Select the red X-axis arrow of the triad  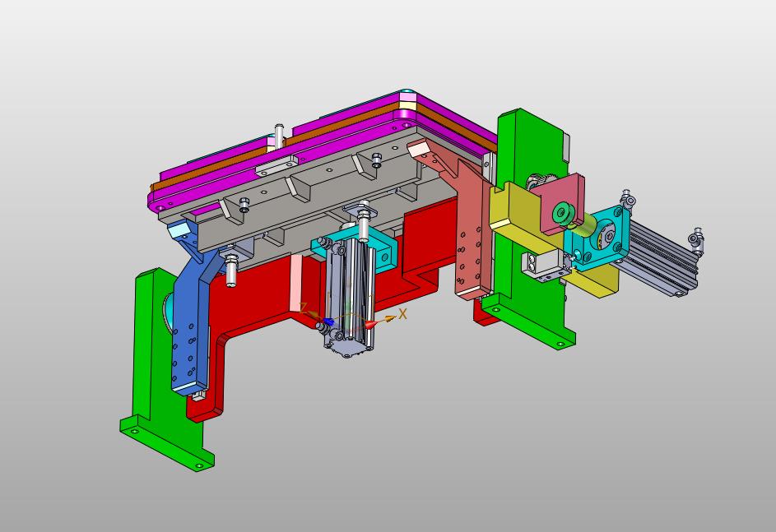point(372,324)
